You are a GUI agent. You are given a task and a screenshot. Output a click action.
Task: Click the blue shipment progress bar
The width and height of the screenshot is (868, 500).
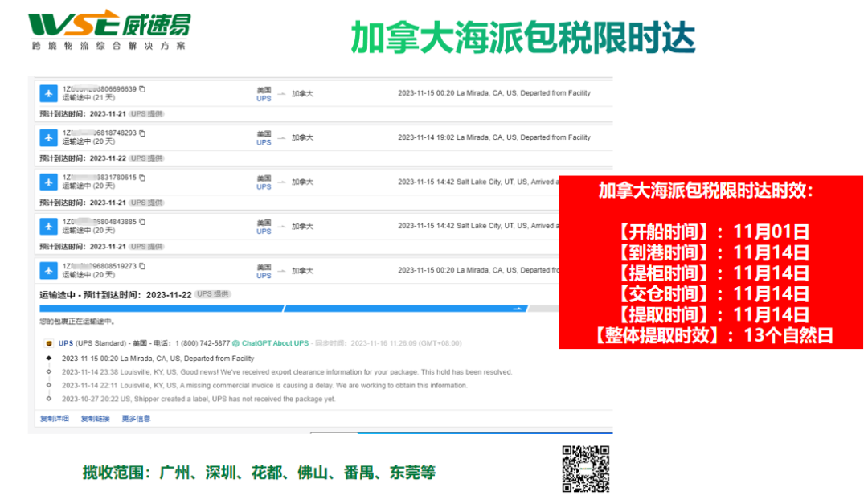click(273, 309)
